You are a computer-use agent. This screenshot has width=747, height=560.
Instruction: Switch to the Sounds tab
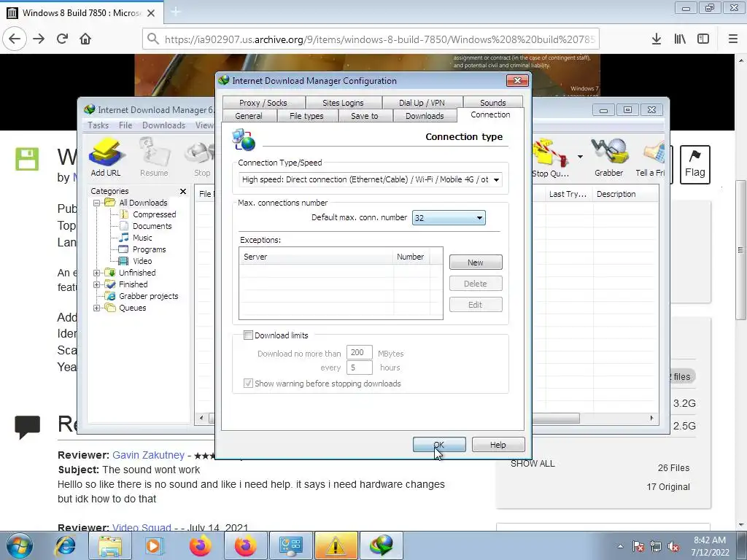(492, 102)
